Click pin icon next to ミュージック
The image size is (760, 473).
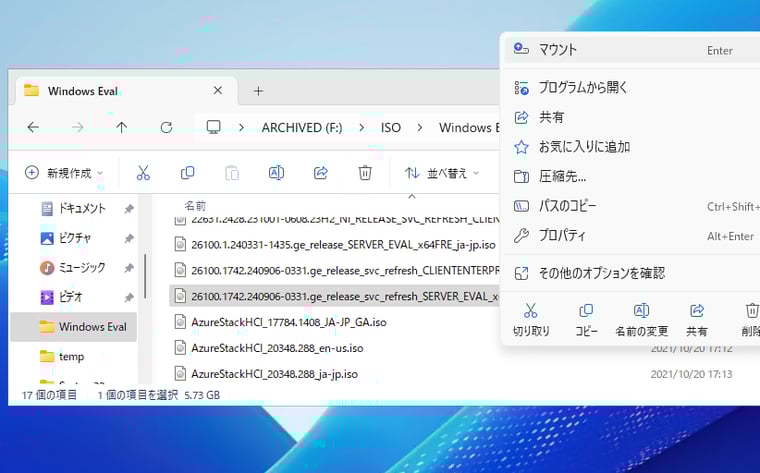pos(129,268)
